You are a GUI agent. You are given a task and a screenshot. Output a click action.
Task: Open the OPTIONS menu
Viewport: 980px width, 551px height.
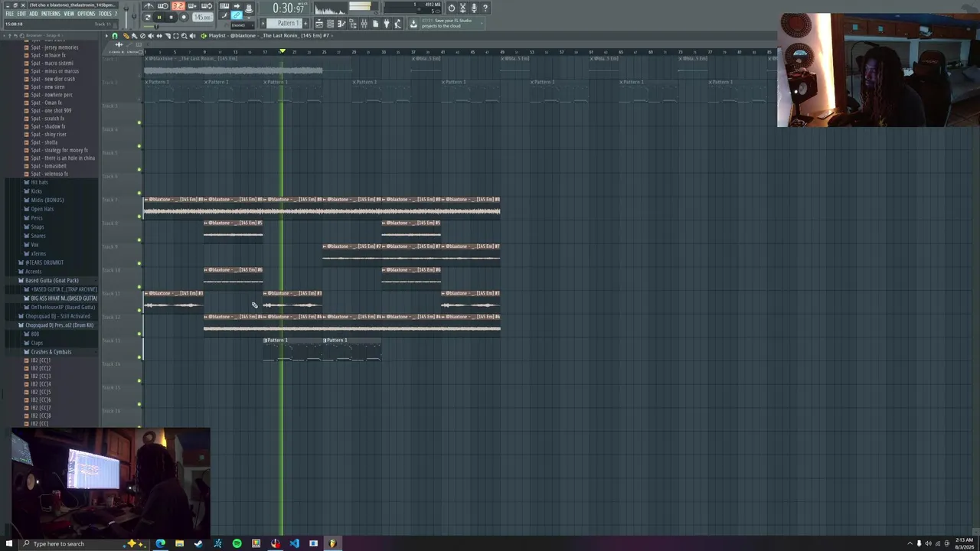pyautogui.click(x=87, y=14)
